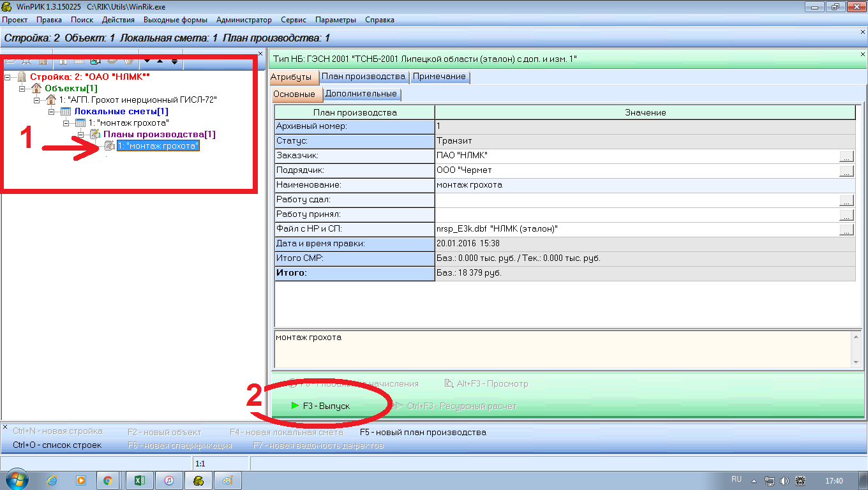Switch to the Примечание tab

pos(440,77)
